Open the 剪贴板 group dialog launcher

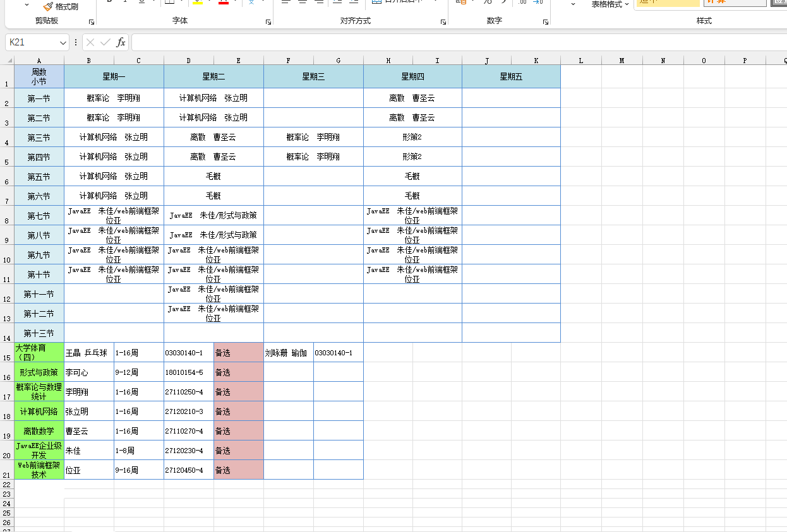92,22
